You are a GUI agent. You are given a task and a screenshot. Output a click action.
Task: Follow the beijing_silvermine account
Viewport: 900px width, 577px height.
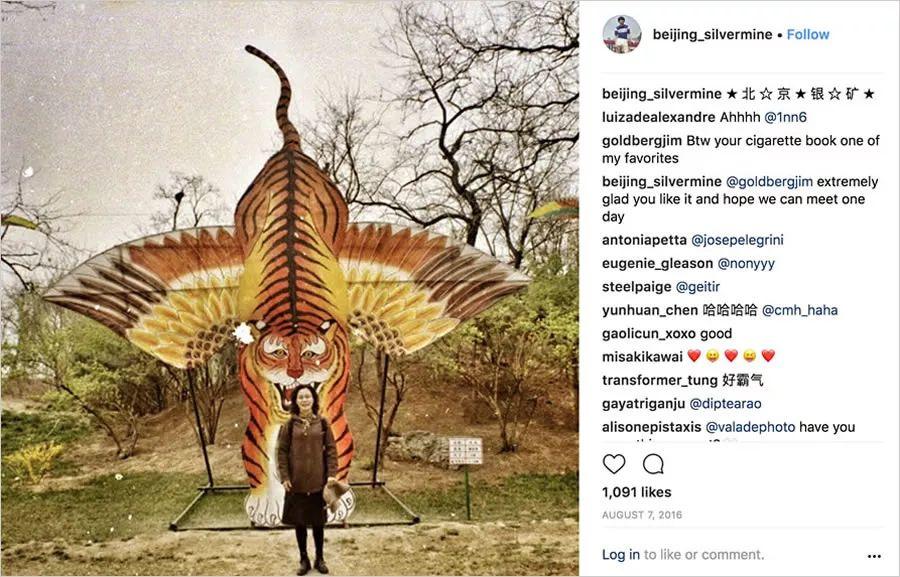click(808, 34)
